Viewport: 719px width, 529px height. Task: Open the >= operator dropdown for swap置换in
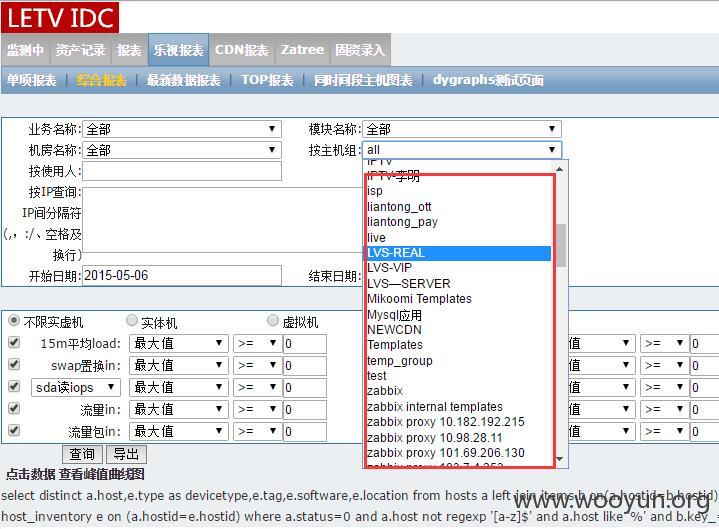click(x=257, y=365)
